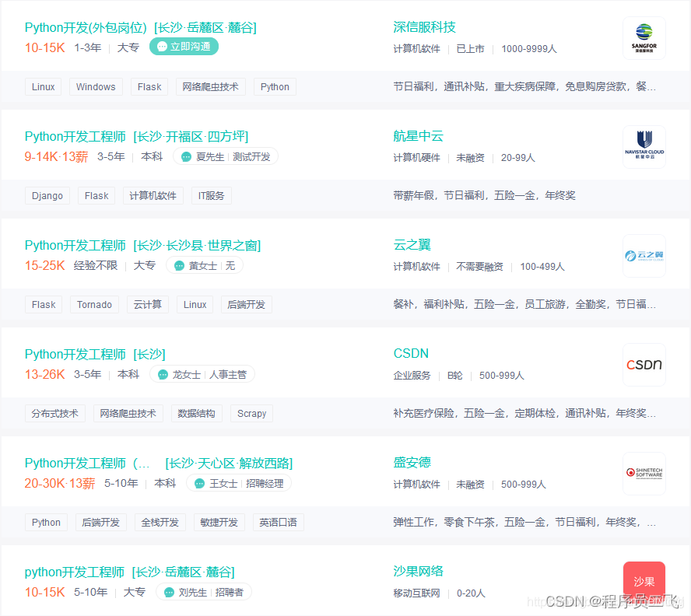Open Python开发(外包岗位) job at 岳麓区·麓谷
This screenshot has height=616, width=691.
141,27
